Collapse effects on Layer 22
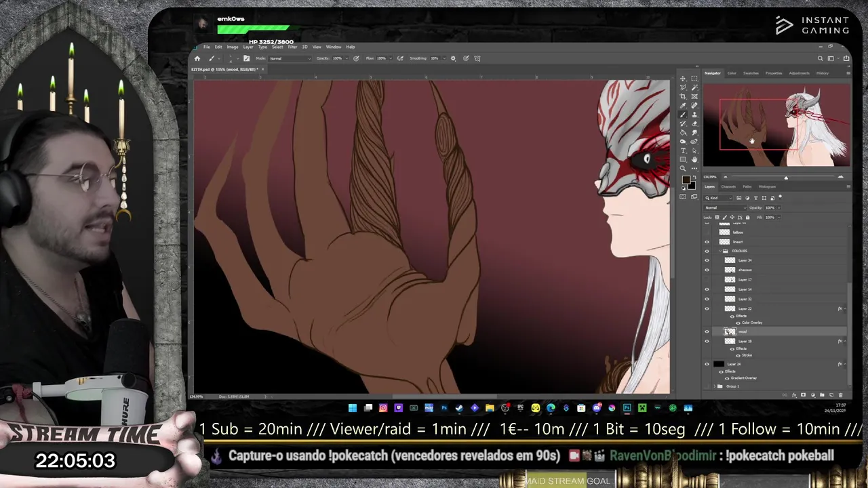 pyautogui.click(x=845, y=308)
